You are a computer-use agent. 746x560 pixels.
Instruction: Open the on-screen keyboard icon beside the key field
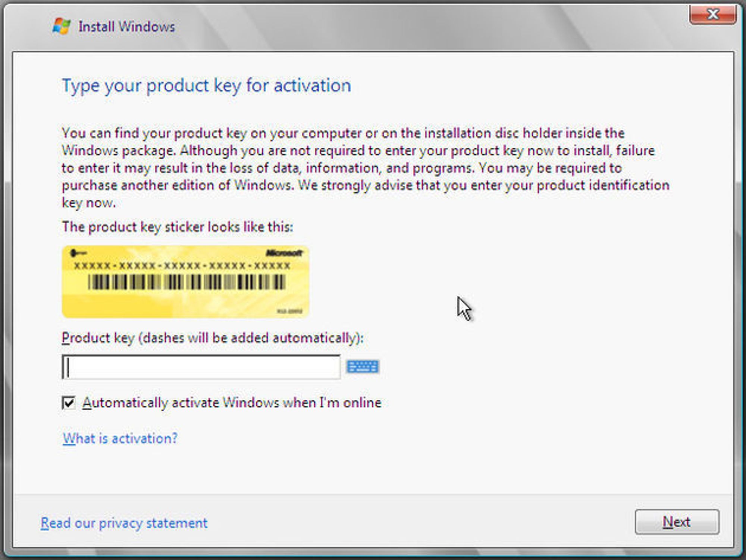pyautogui.click(x=363, y=367)
